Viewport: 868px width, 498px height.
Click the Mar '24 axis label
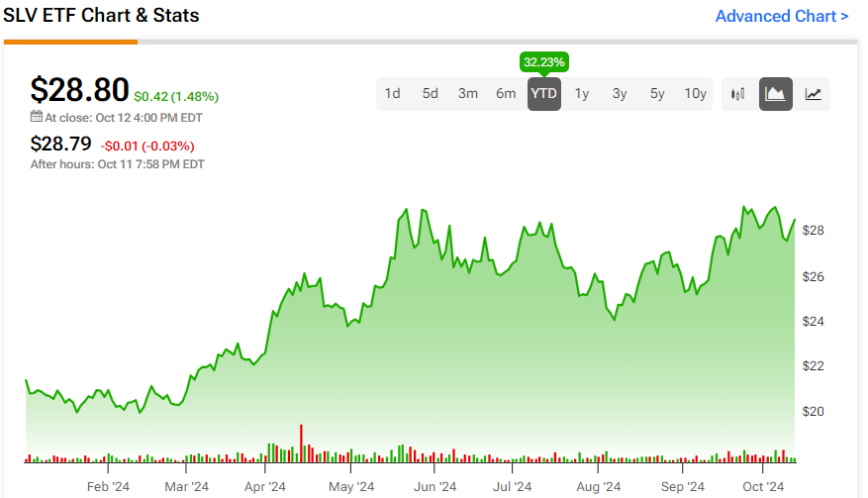(x=186, y=487)
